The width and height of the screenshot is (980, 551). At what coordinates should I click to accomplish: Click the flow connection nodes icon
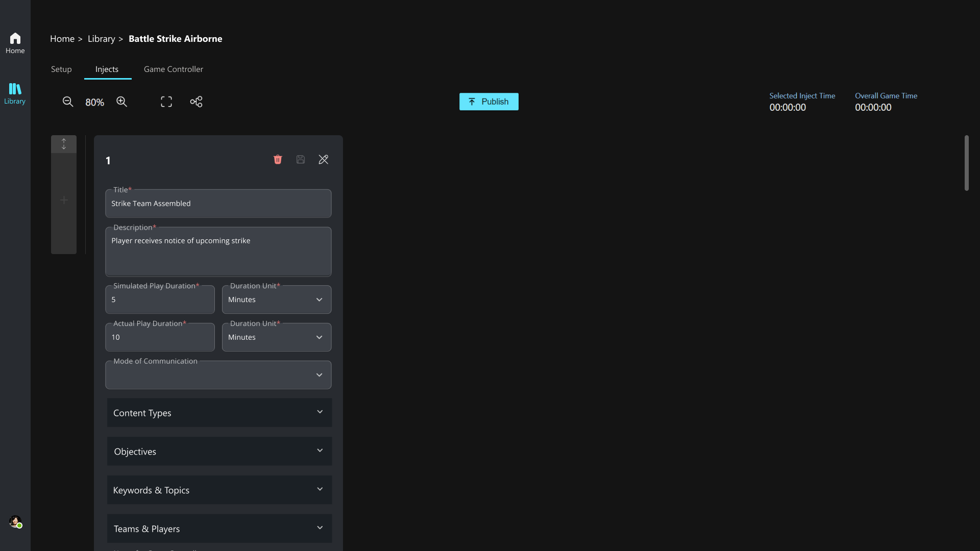pyautogui.click(x=196, y=102)
